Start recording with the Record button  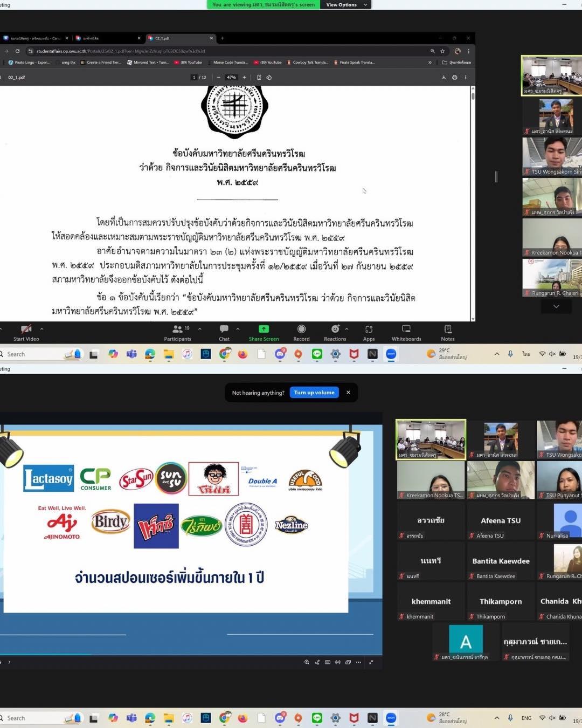click(301, 333)
